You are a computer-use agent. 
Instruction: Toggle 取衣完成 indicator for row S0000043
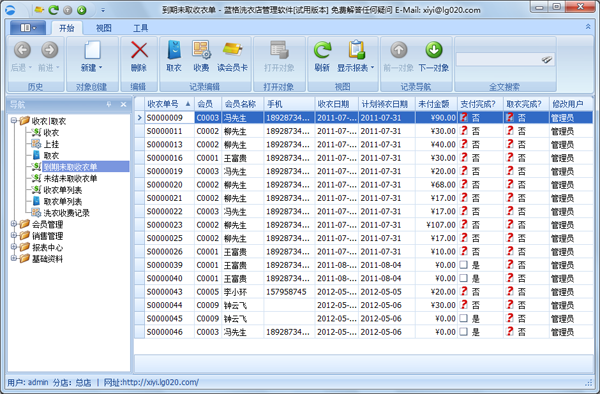click(510, 291)
